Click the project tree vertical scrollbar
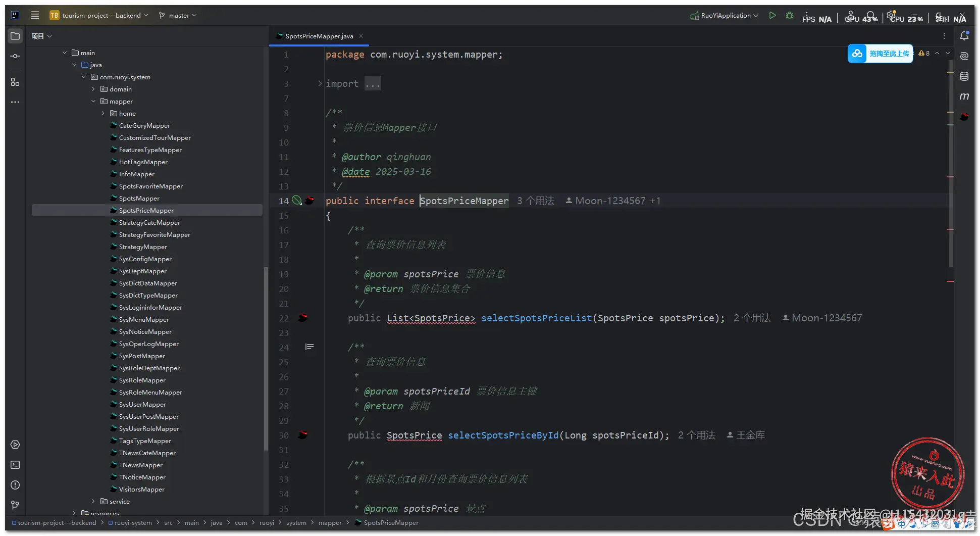 coord(266,359)
